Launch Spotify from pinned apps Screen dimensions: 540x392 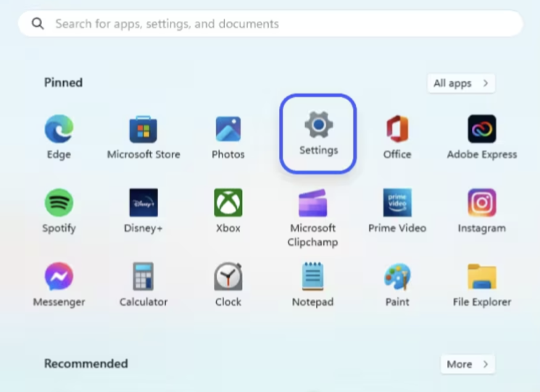pyautogui.click(x=59, y=211)
